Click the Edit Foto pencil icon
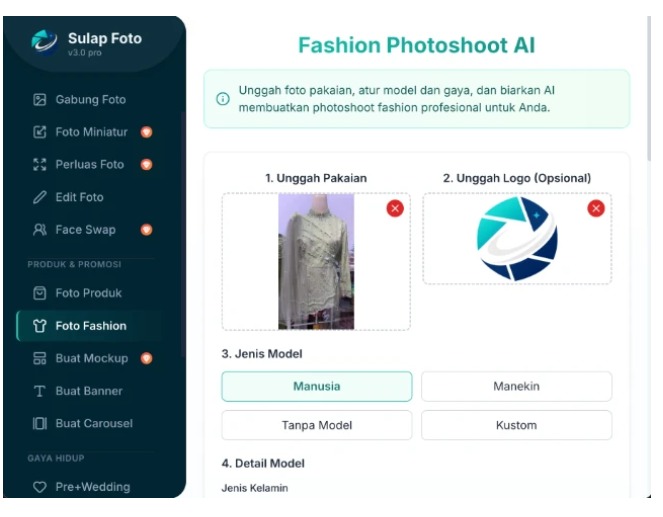This screenshot has width=663, height=517. point(40,197)
